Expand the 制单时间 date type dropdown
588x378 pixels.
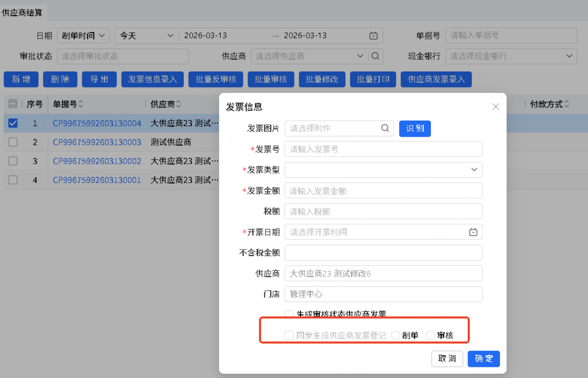pyautogui.click(x=83, y=36)
